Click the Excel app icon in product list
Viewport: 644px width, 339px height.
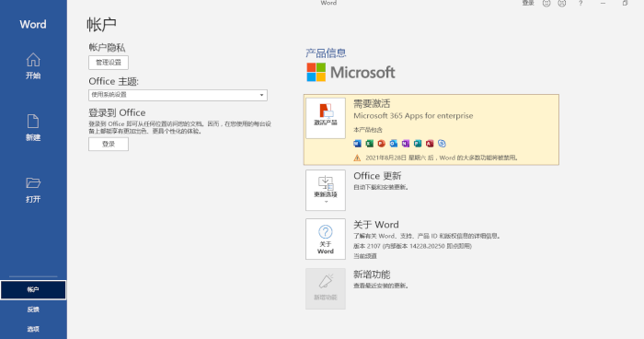369,143
